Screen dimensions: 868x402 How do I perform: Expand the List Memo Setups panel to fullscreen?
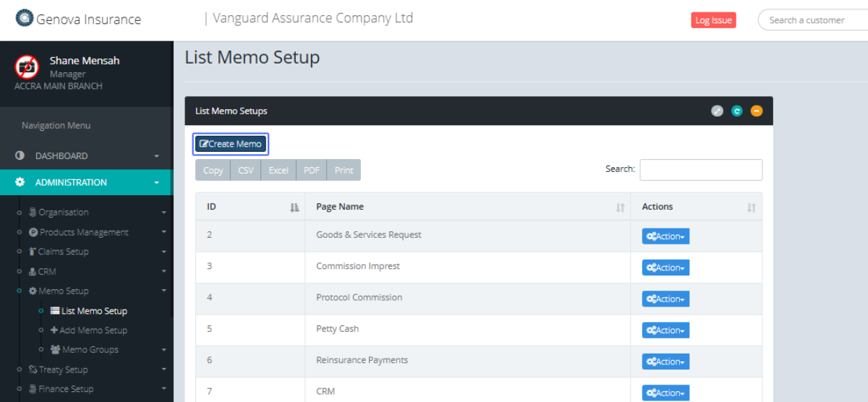[717, 111]
